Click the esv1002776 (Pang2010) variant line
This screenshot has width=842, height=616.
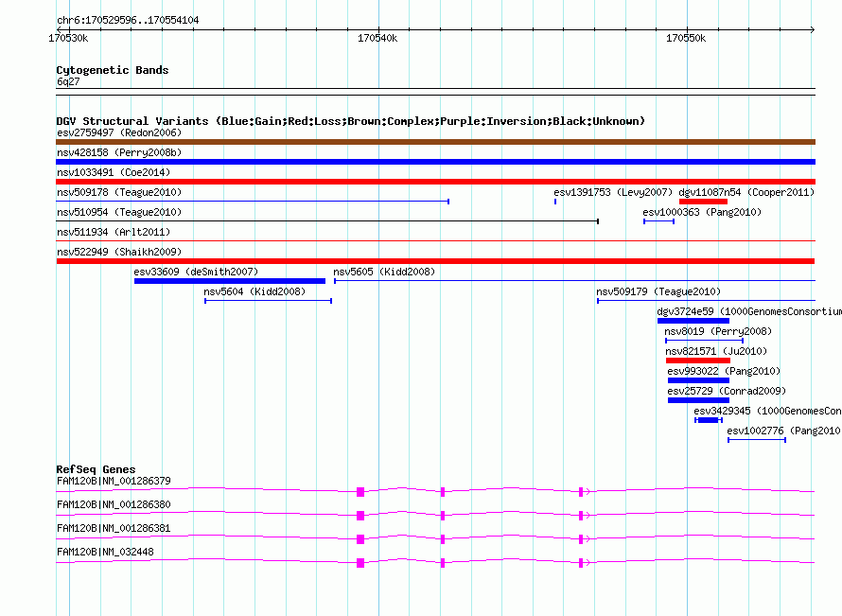757,440
